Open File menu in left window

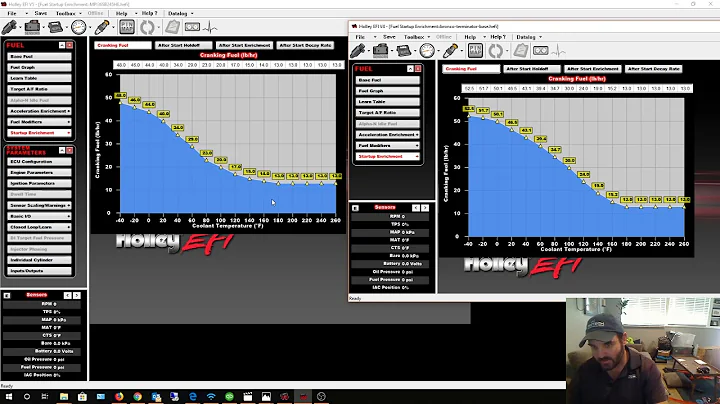click(12, 13)
